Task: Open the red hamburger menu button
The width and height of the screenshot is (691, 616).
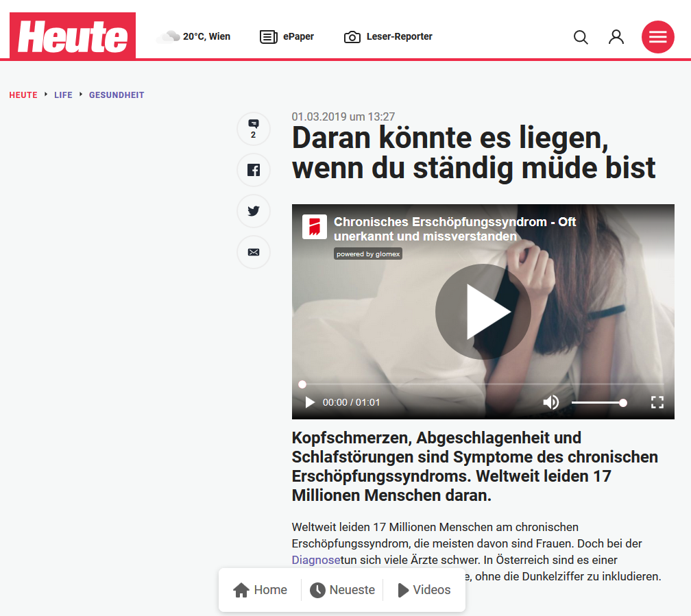Action: pos(657,37)
